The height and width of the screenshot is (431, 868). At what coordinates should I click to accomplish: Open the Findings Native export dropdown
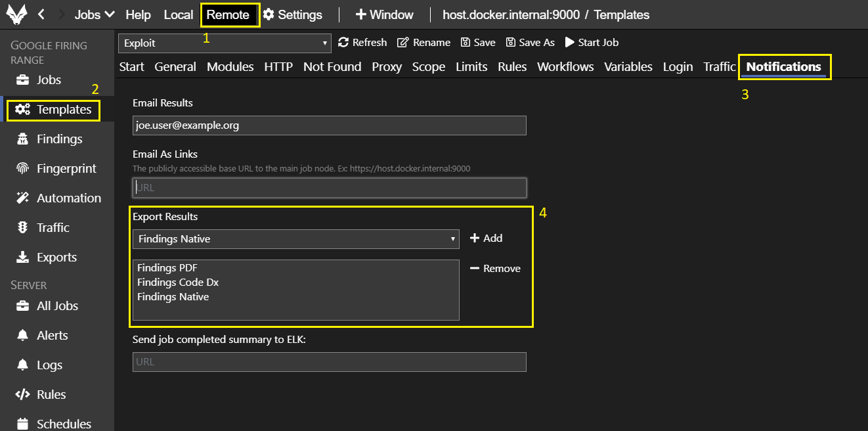tap(295, 239)
